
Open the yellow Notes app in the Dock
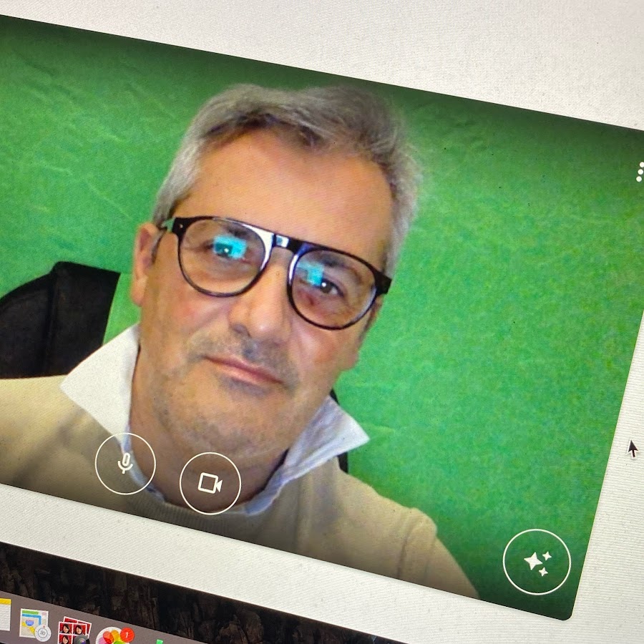pyautogui.click(x=5, y=615)
